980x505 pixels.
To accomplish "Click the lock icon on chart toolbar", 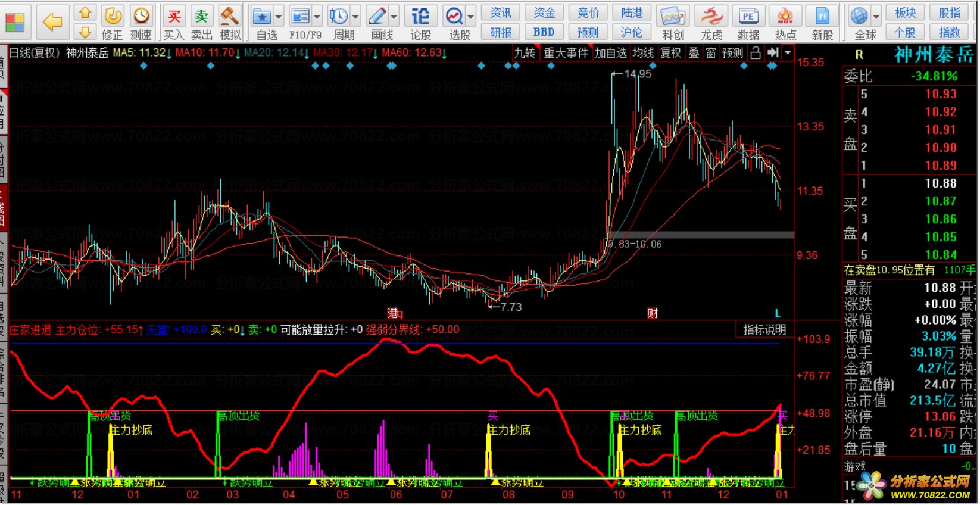I will 756,53.
